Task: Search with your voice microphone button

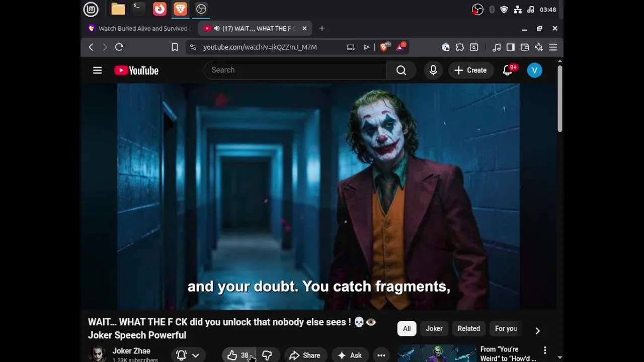Action: pyautogui.click(x=433, y=70)
